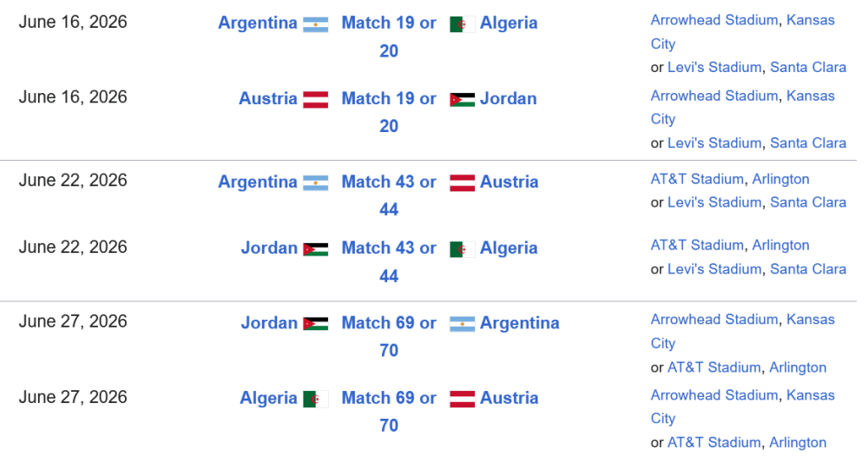Image resolution: width=868 pixels, height=463 pixels.
Task: Open Match 43 or 44 link for Jordan–Algeria
Action: [x=389, y=248]
